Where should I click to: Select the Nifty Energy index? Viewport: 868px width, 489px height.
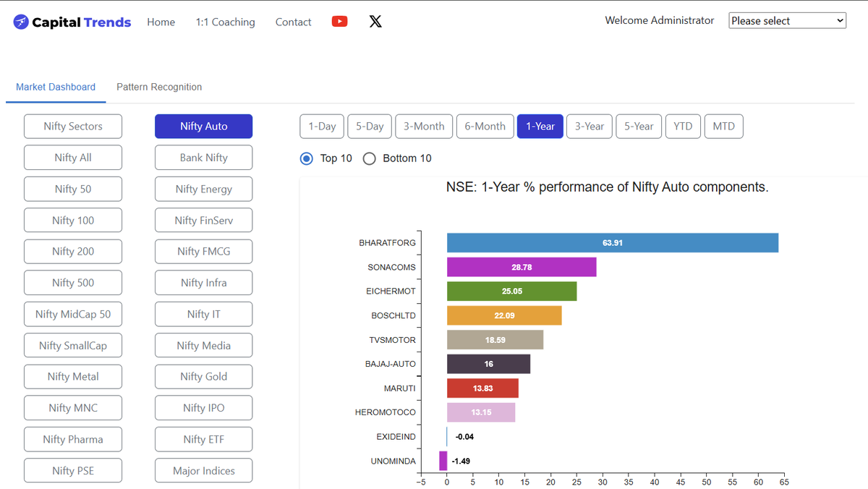pyautogui.click(x=203, y=189)
